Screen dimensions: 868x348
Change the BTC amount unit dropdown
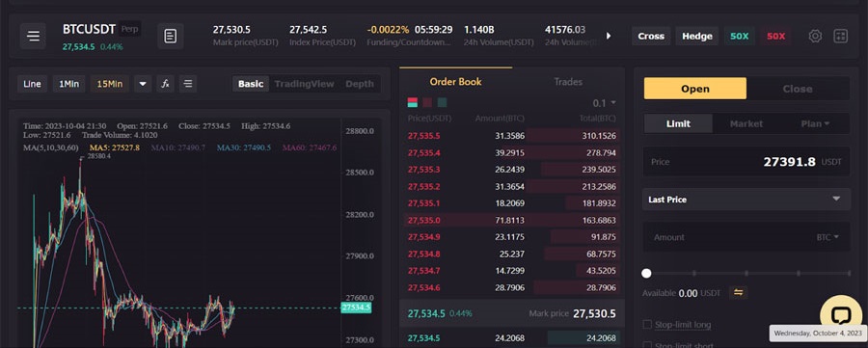coord(827,237)
